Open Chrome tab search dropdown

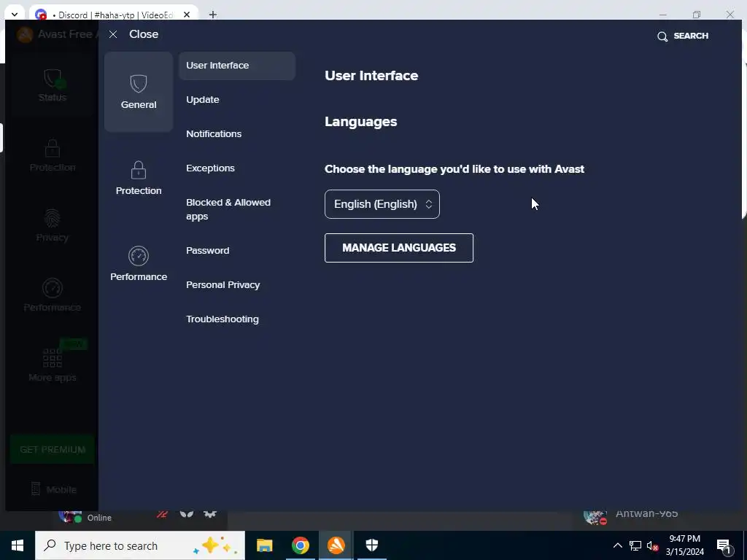click(x=15, y=15)
